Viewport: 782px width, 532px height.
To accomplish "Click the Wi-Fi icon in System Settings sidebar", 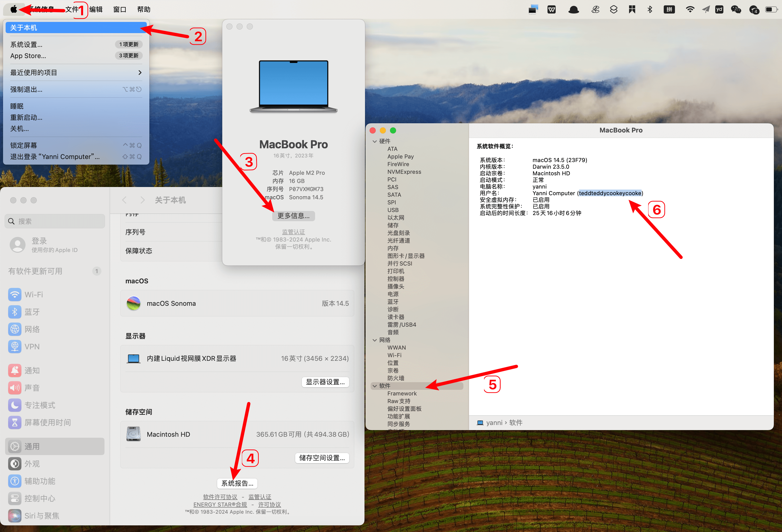I will pos(15,295).
